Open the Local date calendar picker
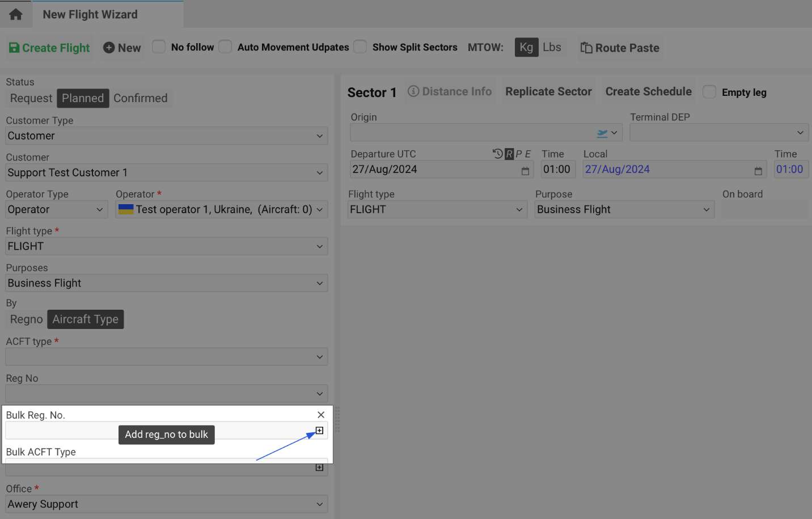The height and width of the screenshot is (519, 812). (x=758, y=170)
